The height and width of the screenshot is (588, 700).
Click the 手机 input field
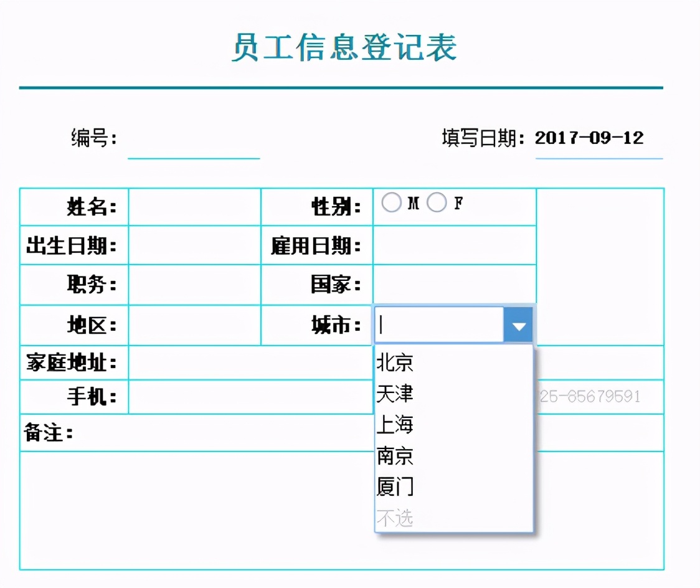pos(249,396)
